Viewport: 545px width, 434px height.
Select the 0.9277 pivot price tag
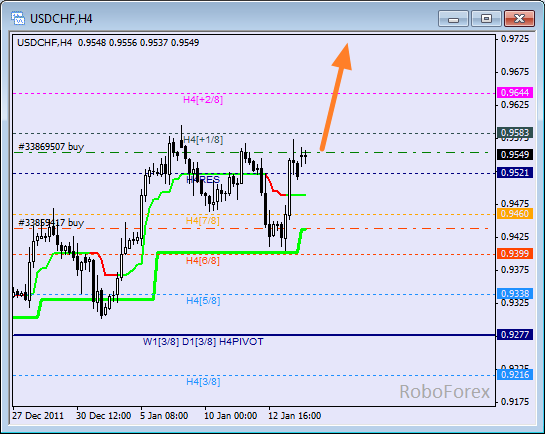pos(515,335)
